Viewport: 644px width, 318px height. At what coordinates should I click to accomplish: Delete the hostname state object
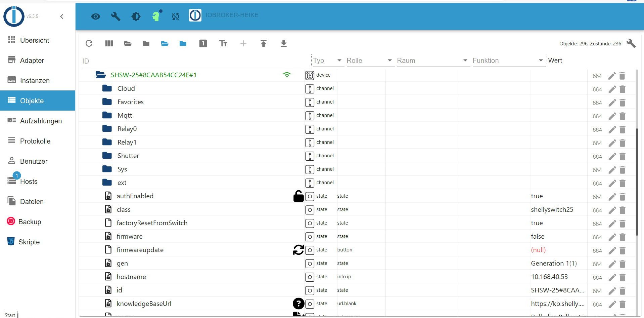point(622,278)
